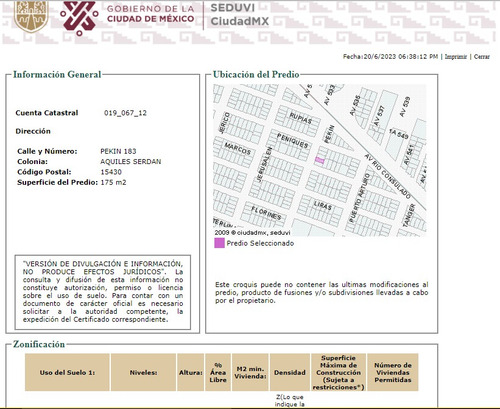
Task: Click the map copyright text ciudadmx, seduvi
Action: [x=252, y=232]
